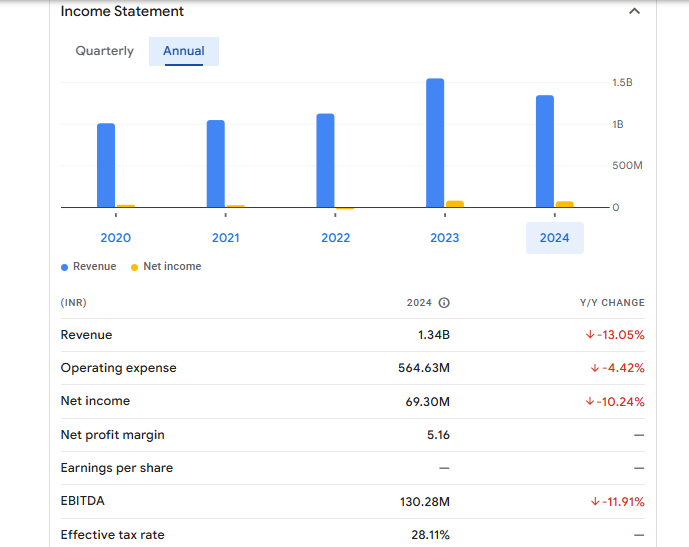This screenshot has width=689, height=547.
Task: Collapse the Income Statement section chevron
Action: 633,12
